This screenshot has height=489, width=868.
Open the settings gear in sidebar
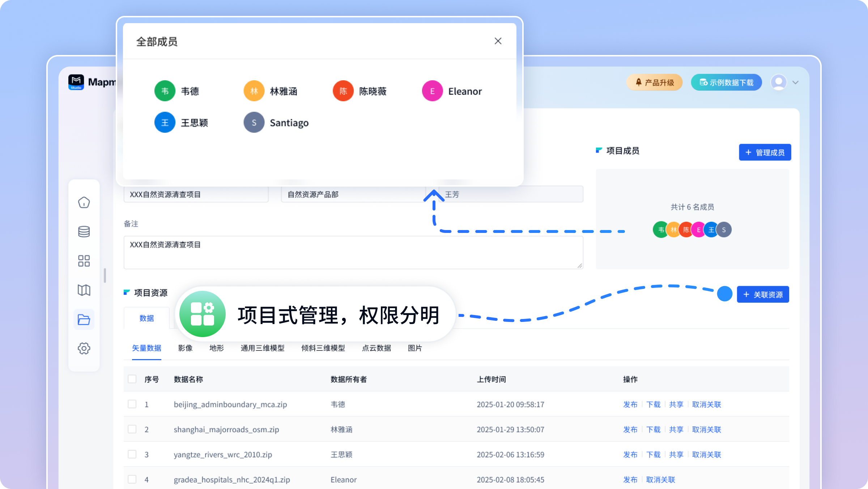pyautogui.click(x=84, y=349)
